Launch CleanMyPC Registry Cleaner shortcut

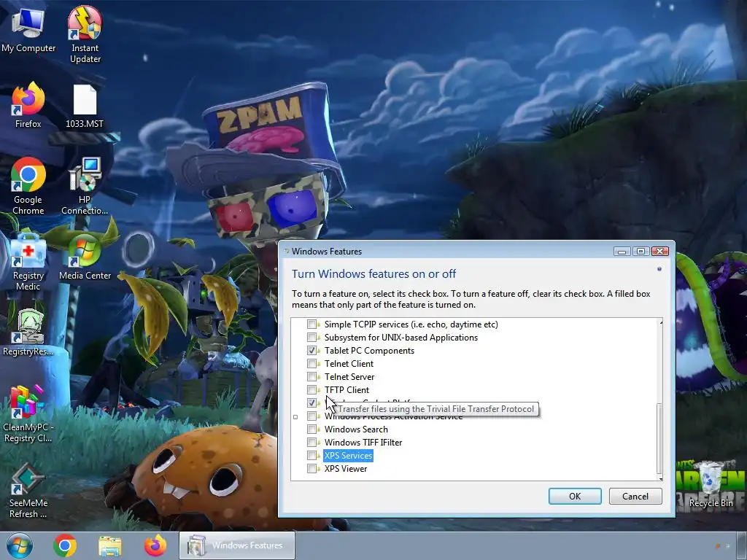[x=28, y=414]
